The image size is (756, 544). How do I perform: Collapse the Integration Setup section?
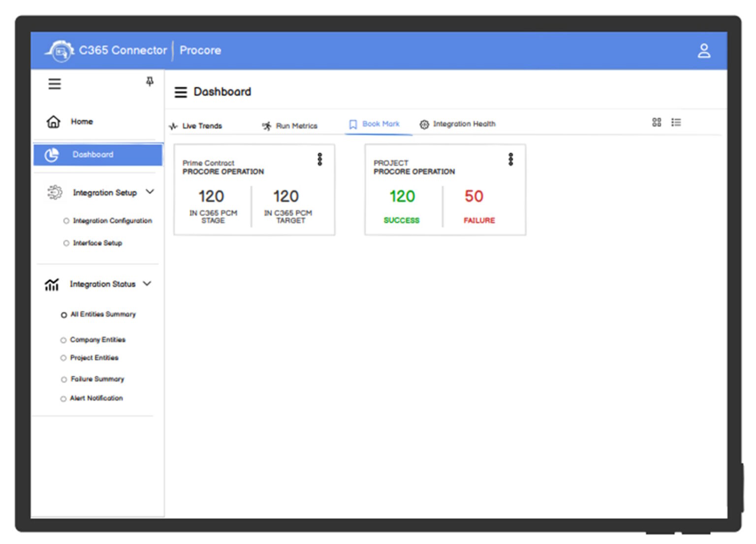pyautogui.click(x=150, y=192)
